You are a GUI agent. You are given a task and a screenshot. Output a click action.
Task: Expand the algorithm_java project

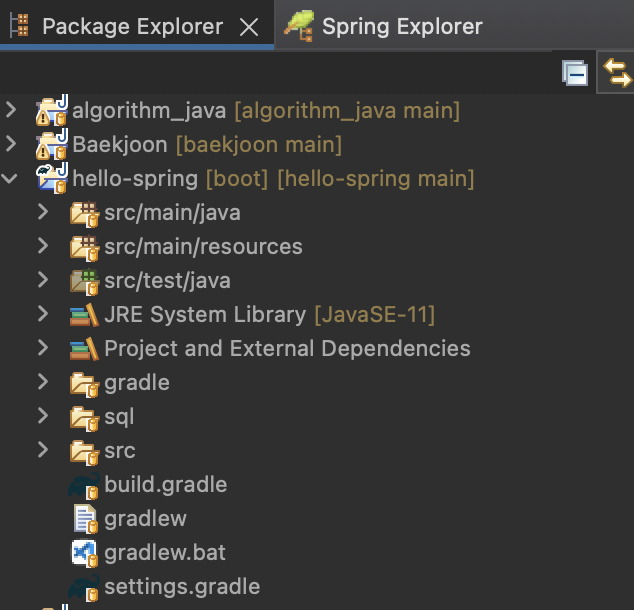[x=11, y=110]
